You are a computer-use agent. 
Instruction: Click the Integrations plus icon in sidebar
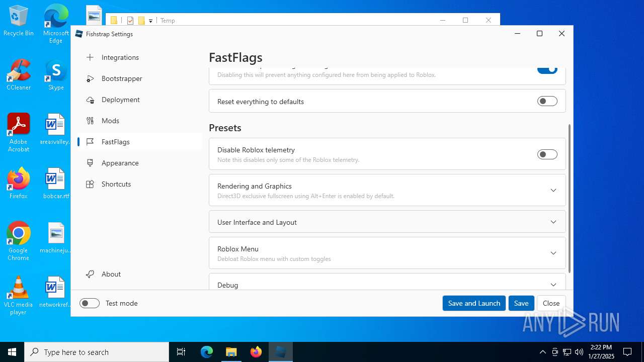point(90,57)
